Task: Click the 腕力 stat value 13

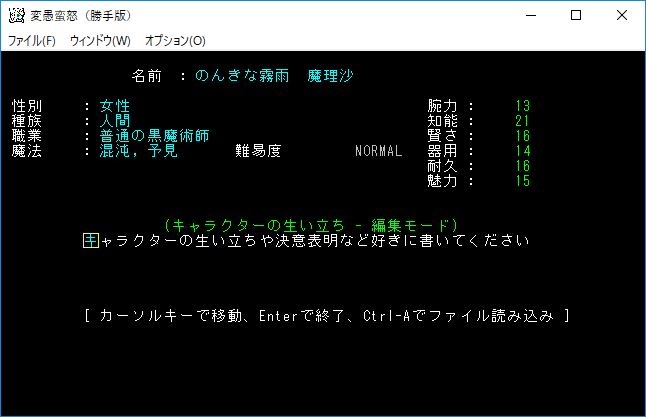Action: tap(522, 106)
